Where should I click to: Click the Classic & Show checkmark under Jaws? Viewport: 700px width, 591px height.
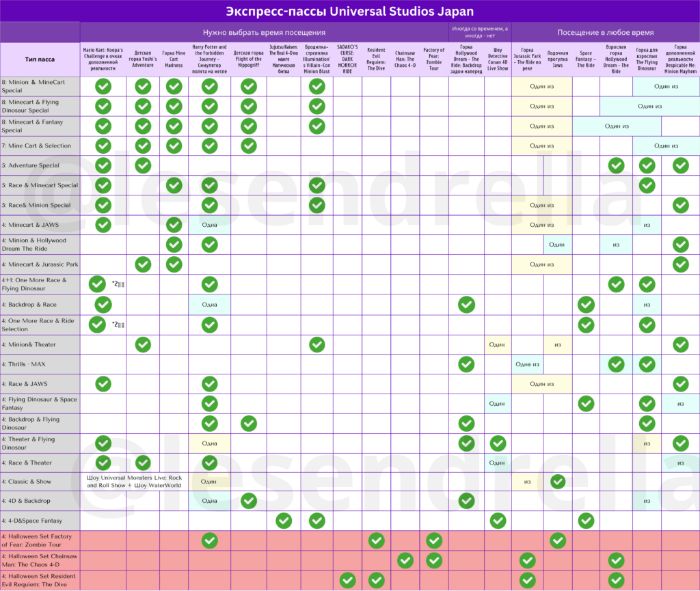[558, 482]
